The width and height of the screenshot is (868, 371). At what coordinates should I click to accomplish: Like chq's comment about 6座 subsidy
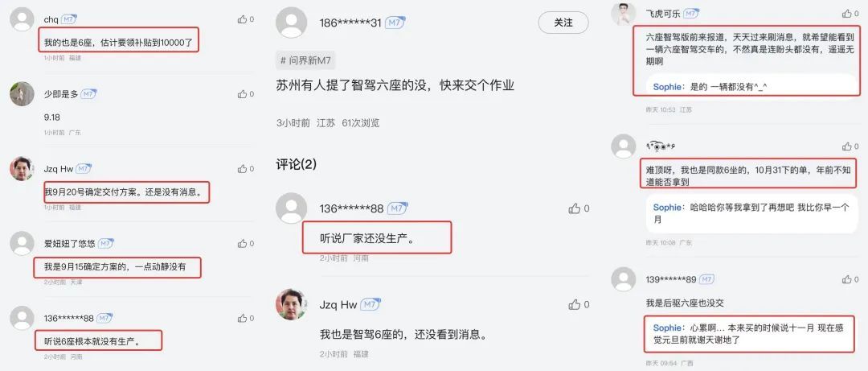245,19
